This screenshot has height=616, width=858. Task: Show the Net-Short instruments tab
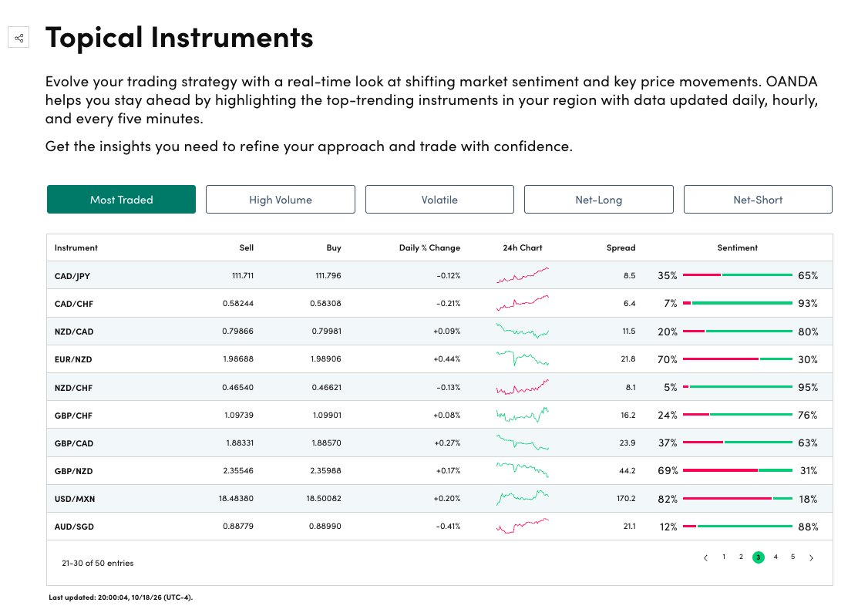pyautogui.click(x=758, y=200)
